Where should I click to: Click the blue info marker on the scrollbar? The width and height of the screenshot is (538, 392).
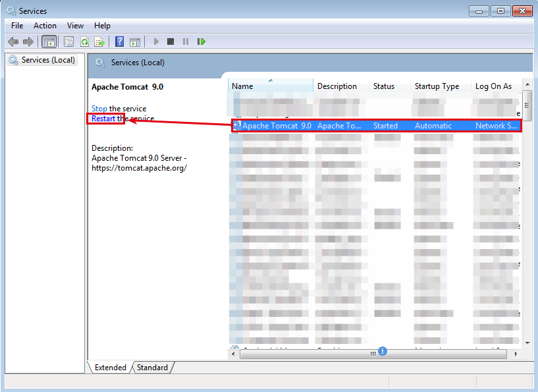(383, 351)
